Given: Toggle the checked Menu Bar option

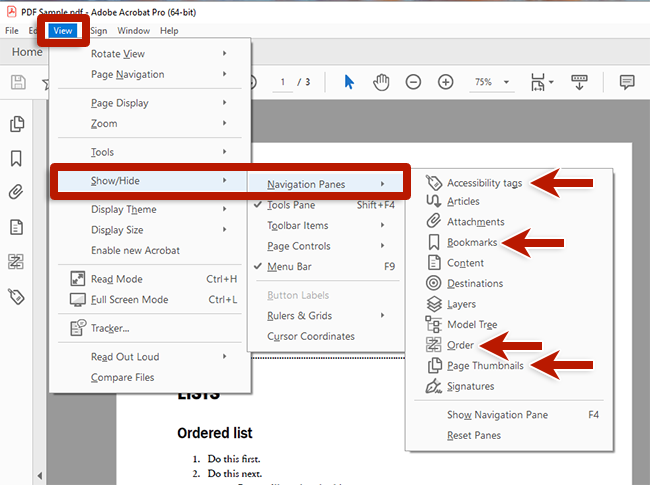Looking at the screenshot, I should [x=290, y=267].
